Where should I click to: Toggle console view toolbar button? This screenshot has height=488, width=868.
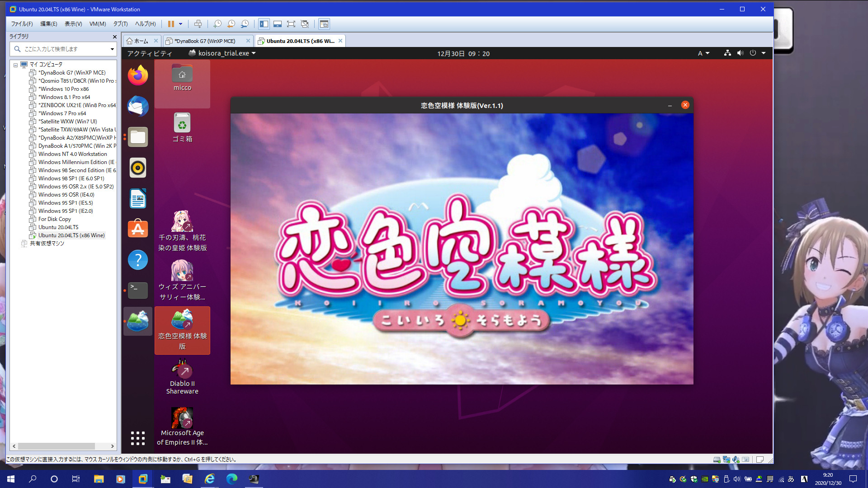coord(324,24)
